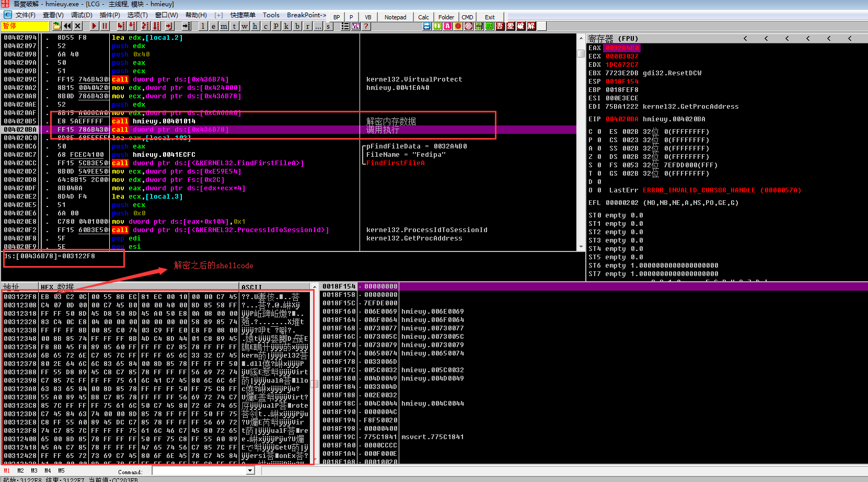Click the green up-down arrows plugin icon
The height and width of the screenshot is (482, 868).
(437, 26)
